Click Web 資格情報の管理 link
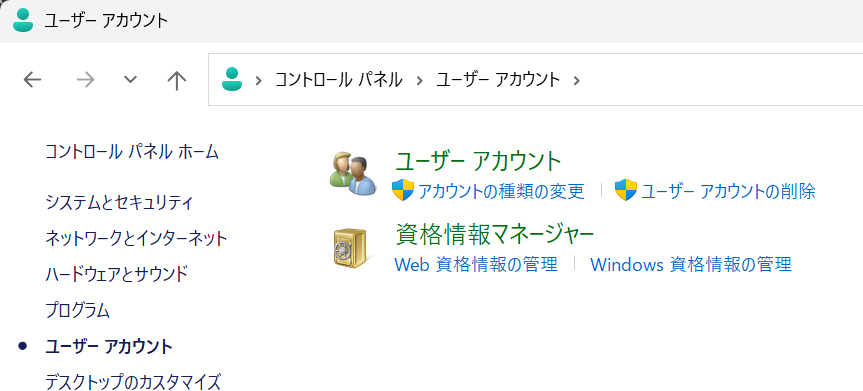Screen dimensions: 863x391 click(x=476, y=264)
